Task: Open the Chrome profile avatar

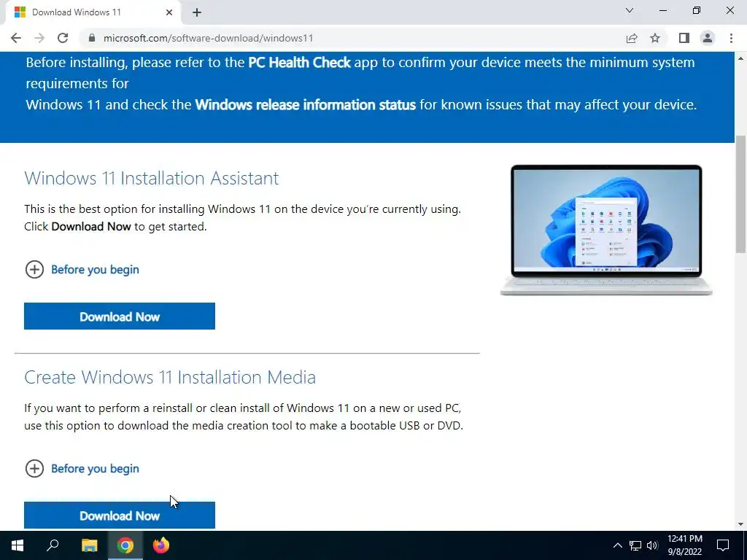Action: 708,38
